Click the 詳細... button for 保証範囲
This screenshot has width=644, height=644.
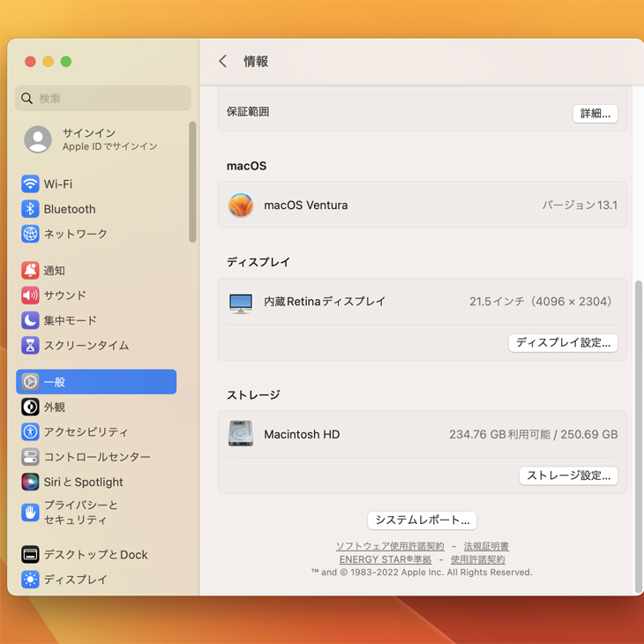[595, 114]
